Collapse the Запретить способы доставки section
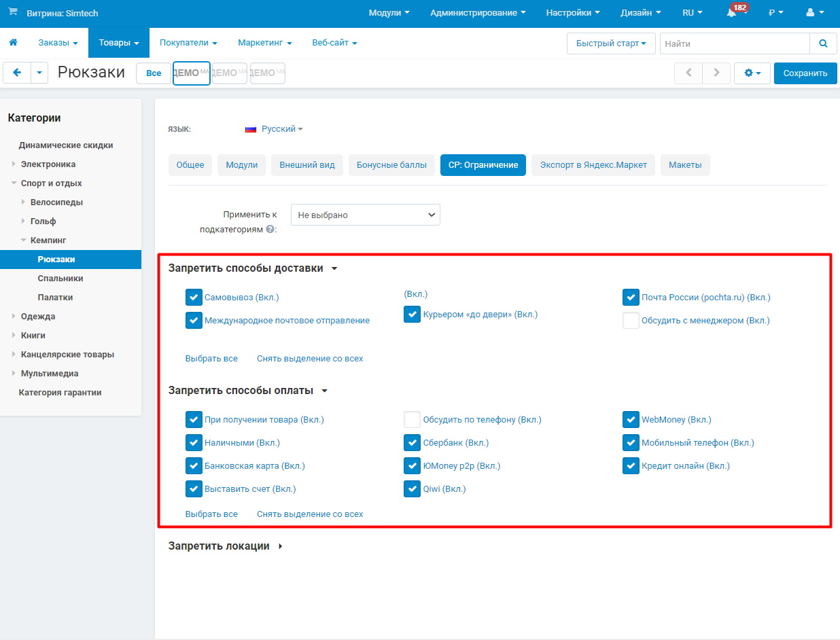This screenshot has width=840, height=640. 253,268
